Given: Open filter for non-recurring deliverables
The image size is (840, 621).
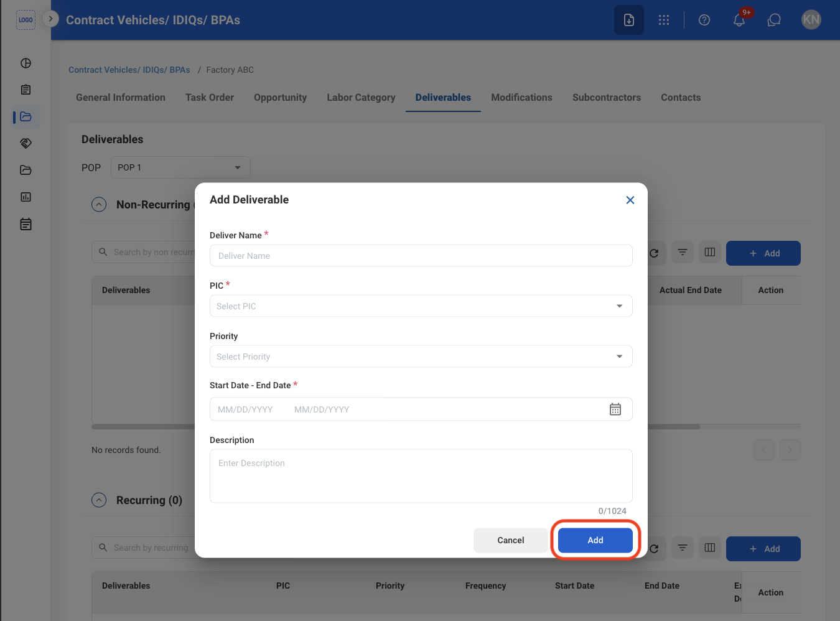Looking at the screenshot, I should tap(683, 252).
